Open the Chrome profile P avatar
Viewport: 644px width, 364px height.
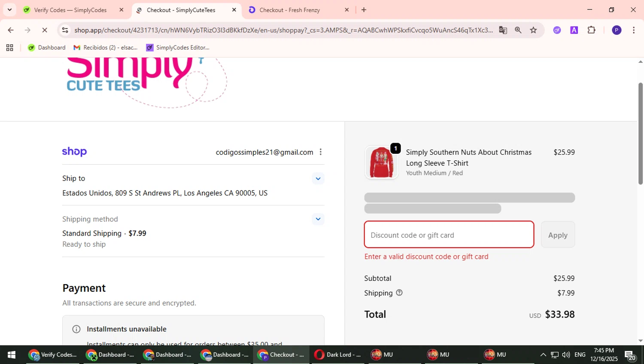[x=617, y=30]
